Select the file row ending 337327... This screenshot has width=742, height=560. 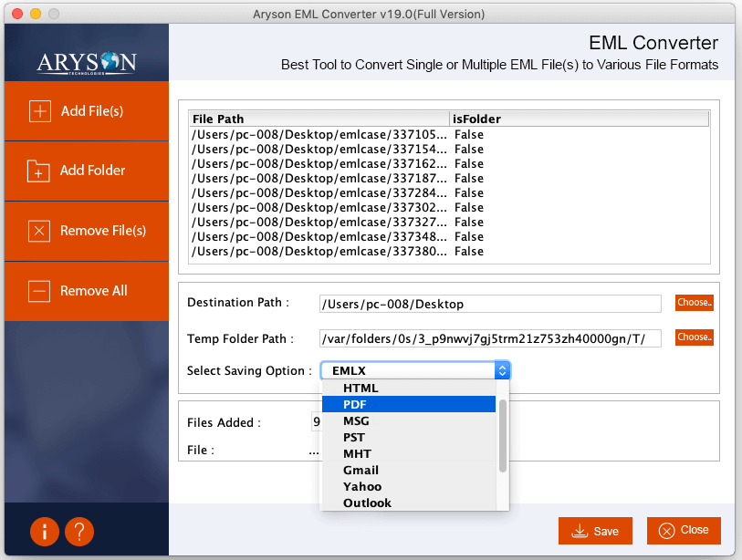450,223
